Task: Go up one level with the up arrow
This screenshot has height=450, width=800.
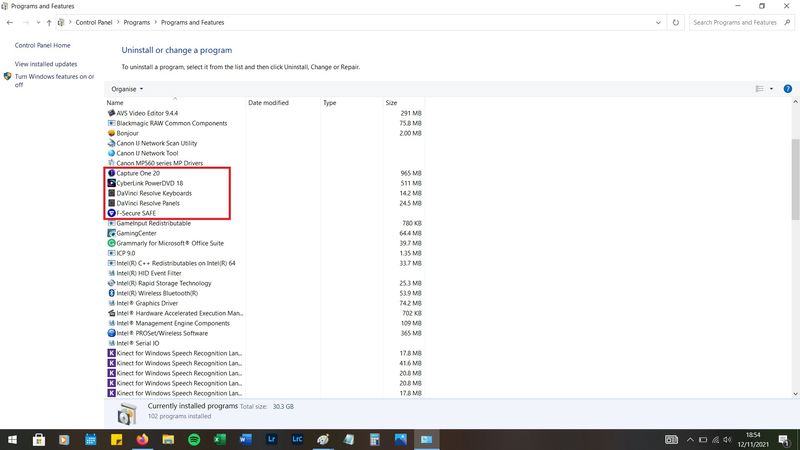Action: coord(49,22)
